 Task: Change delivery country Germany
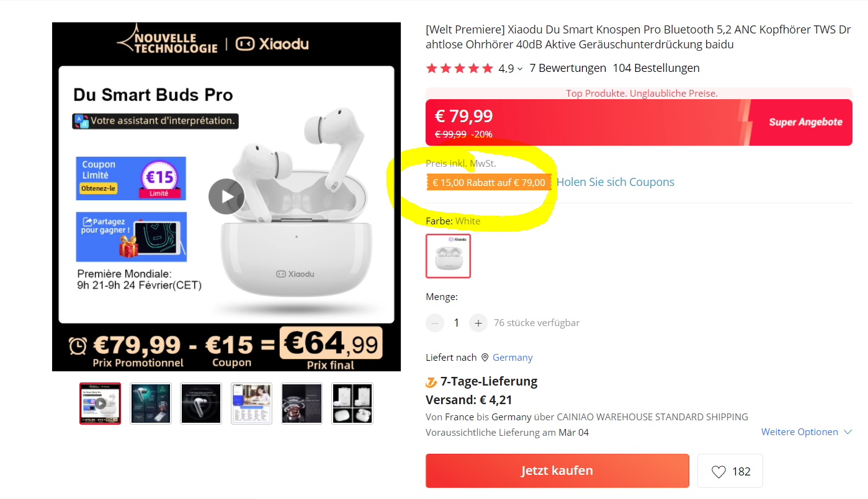point(512,358)
